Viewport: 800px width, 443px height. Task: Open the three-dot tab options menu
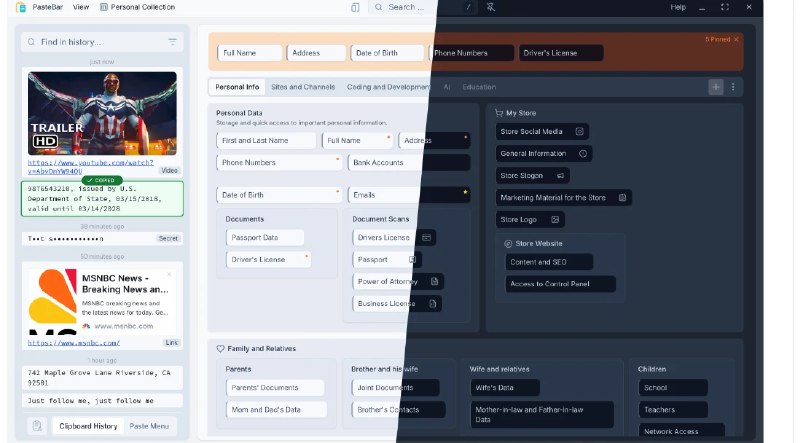[x=733, y=87]
